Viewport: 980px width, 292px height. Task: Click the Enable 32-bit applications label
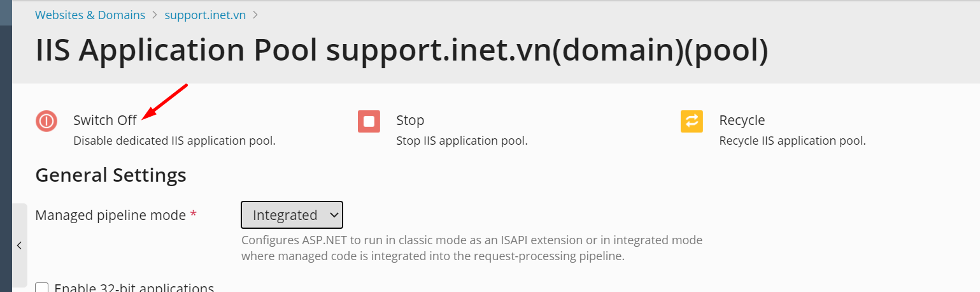point(134,288)
